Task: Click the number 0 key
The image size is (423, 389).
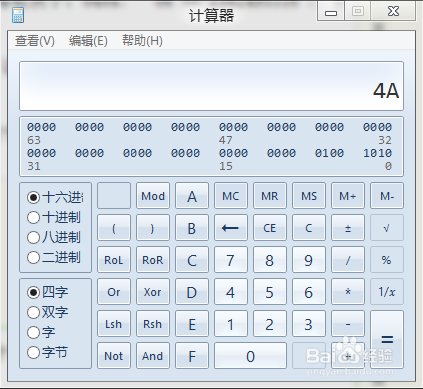Action: coord(250,356)
